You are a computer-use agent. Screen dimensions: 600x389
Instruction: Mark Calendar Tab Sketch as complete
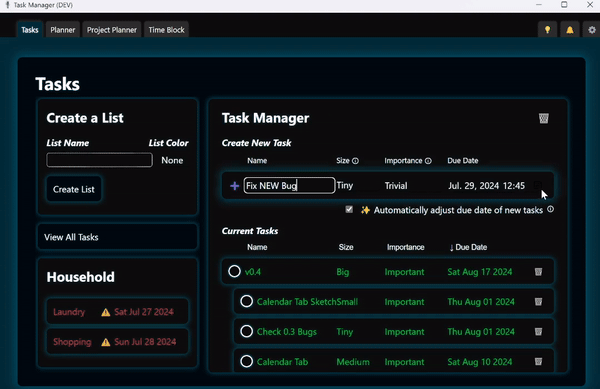tap(246, 301)
